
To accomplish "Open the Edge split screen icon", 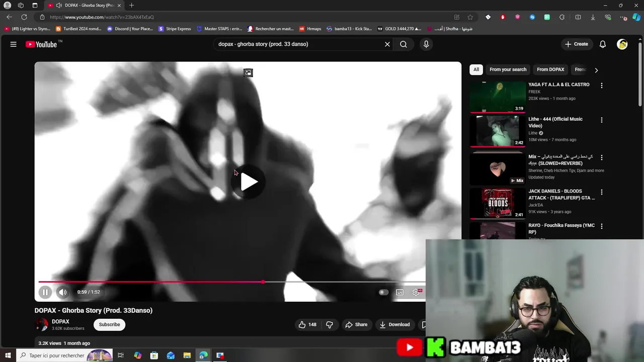I will coord(578,17).
